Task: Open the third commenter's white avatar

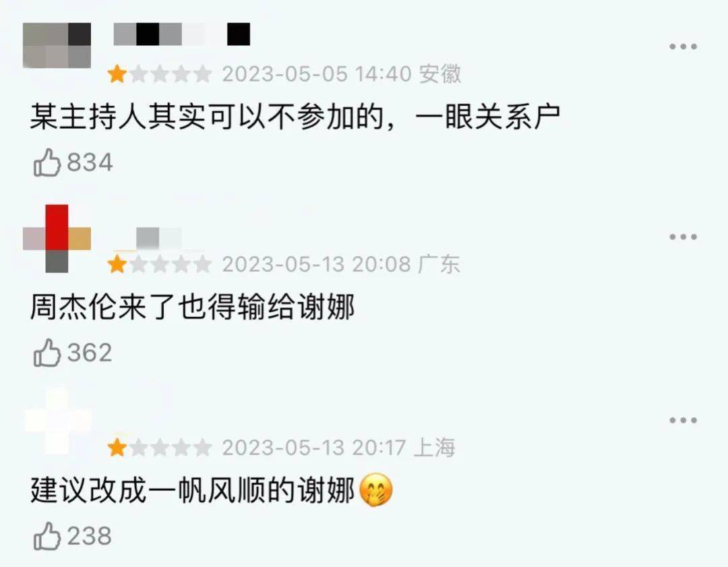Action: pos(57,421)
